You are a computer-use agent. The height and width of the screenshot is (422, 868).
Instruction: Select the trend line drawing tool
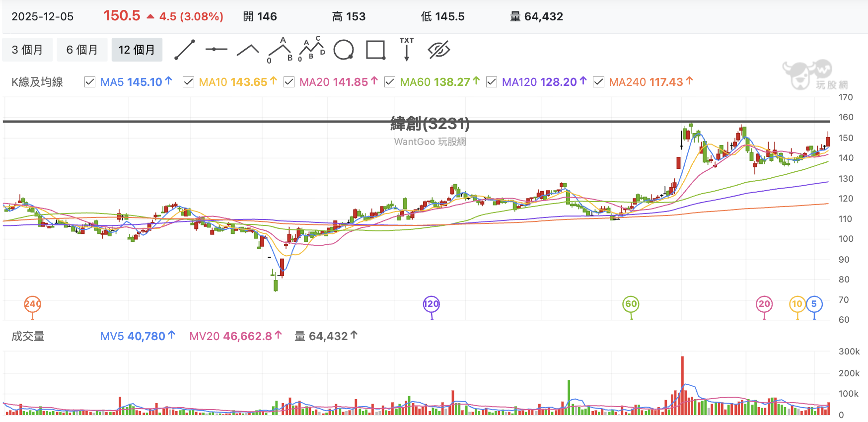185,50
